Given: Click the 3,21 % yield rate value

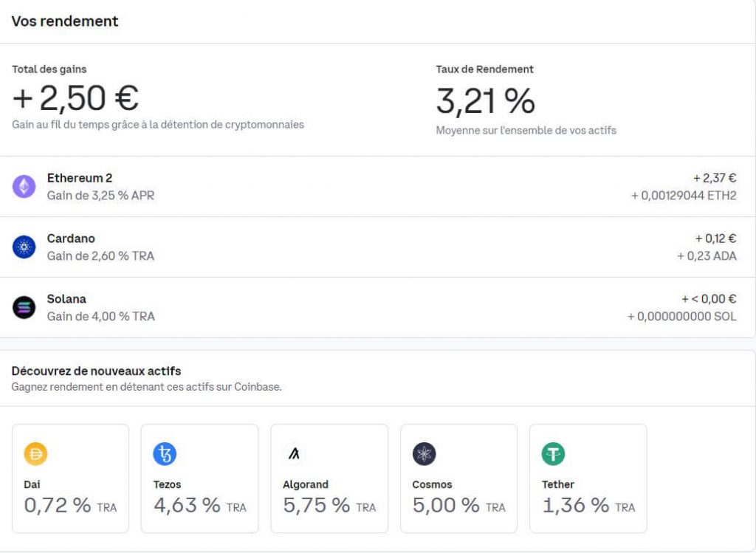Looking at the screenshot, I should pos(486,100).
